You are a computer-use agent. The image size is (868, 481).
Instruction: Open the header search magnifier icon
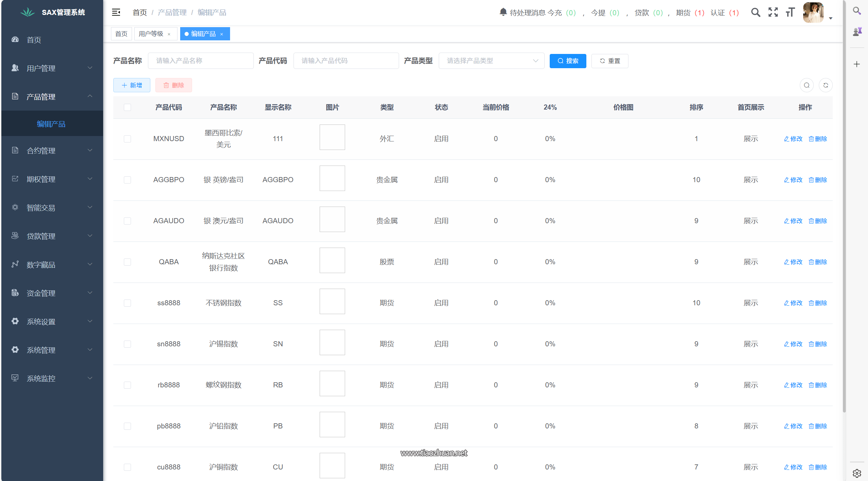755,13
